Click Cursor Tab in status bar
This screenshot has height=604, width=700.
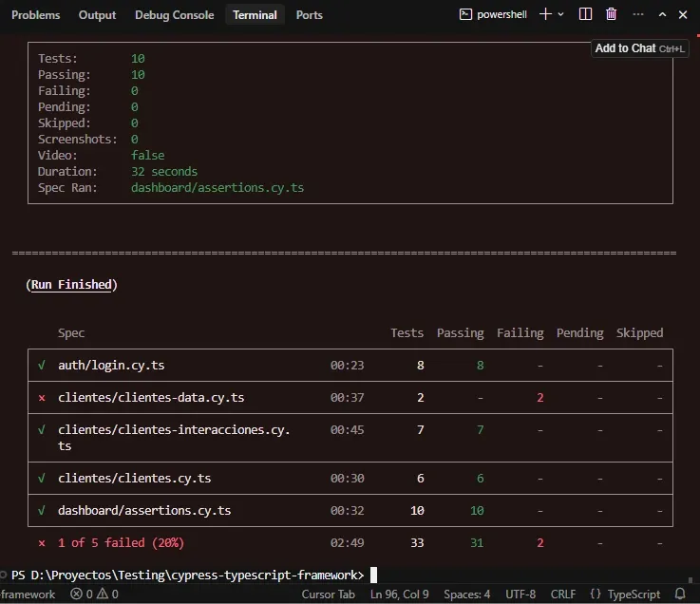click(x=328, y=595)
